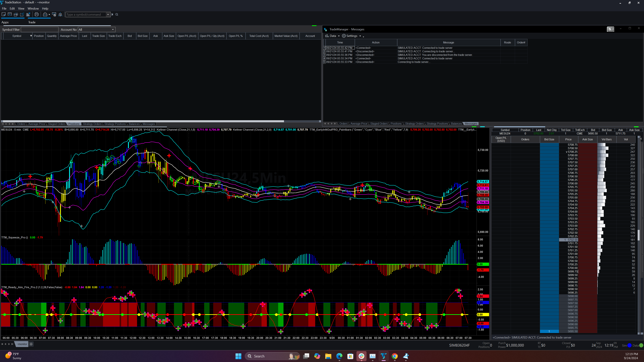The height and width of the screenshot is (362, 644).
Task: Add a new workspace with plus button
Action: pyautogui.click(x=31, y=344)
